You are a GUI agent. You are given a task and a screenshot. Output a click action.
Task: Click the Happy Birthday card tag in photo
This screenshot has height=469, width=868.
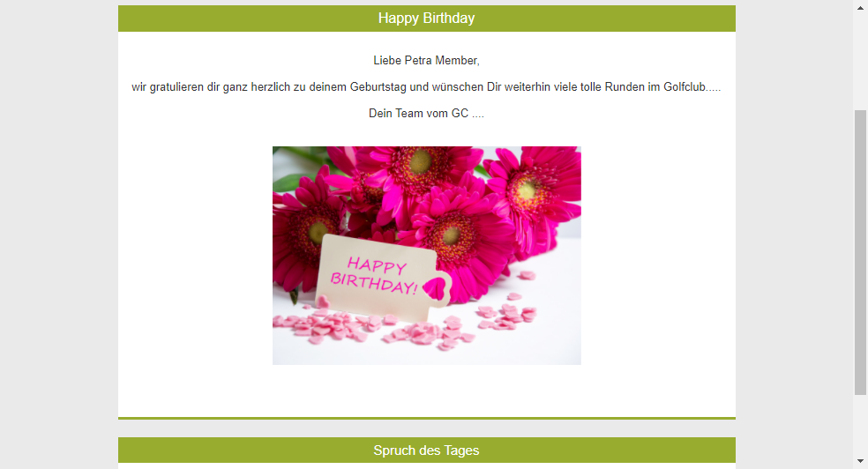[x=382, y=277]
